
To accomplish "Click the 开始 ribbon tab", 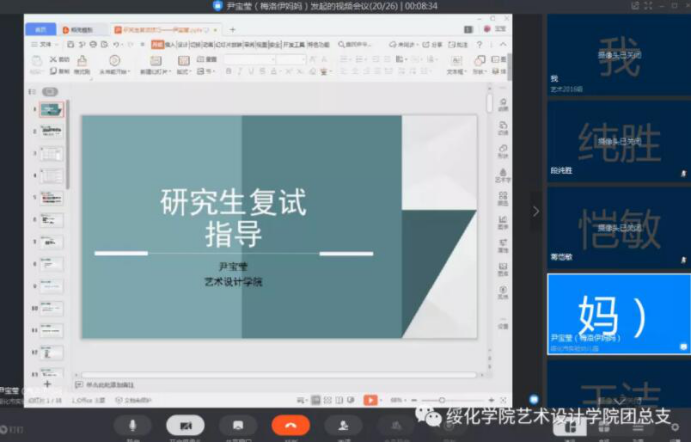I will 157,45.
